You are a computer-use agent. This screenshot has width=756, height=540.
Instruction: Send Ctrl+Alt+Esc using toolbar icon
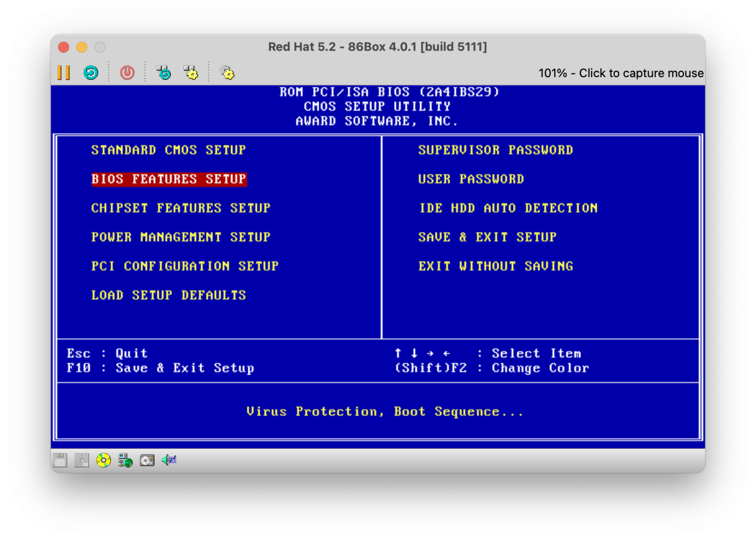coord(191,73)
